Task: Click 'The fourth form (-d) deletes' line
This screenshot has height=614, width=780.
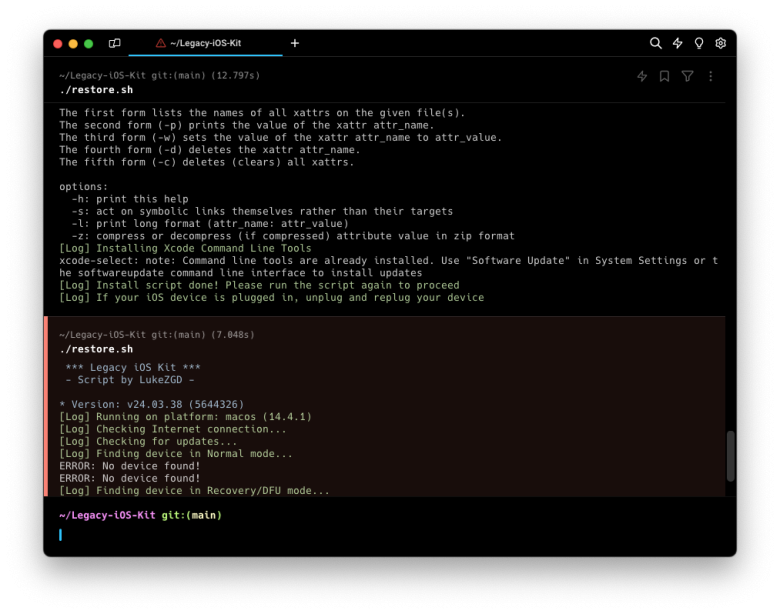Action: click(x=209, y=150)
